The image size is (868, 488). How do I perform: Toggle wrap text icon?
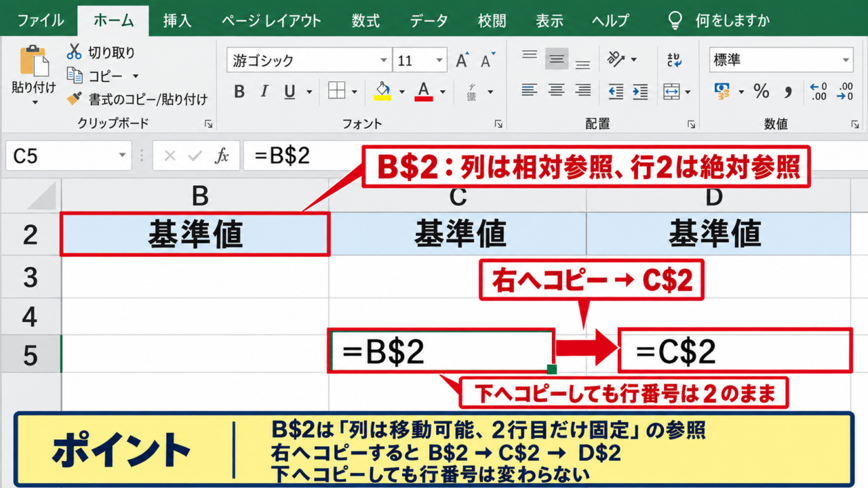(674, 60)
